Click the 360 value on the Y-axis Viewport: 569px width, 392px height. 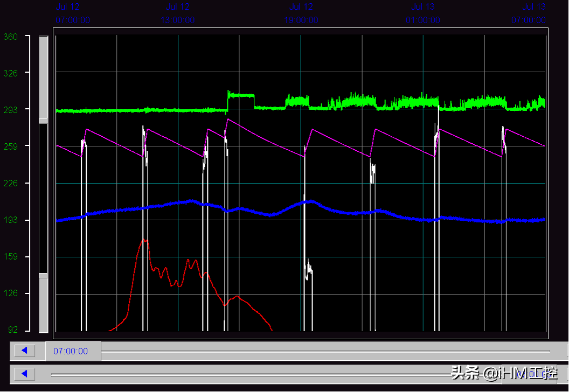point(10,37)
